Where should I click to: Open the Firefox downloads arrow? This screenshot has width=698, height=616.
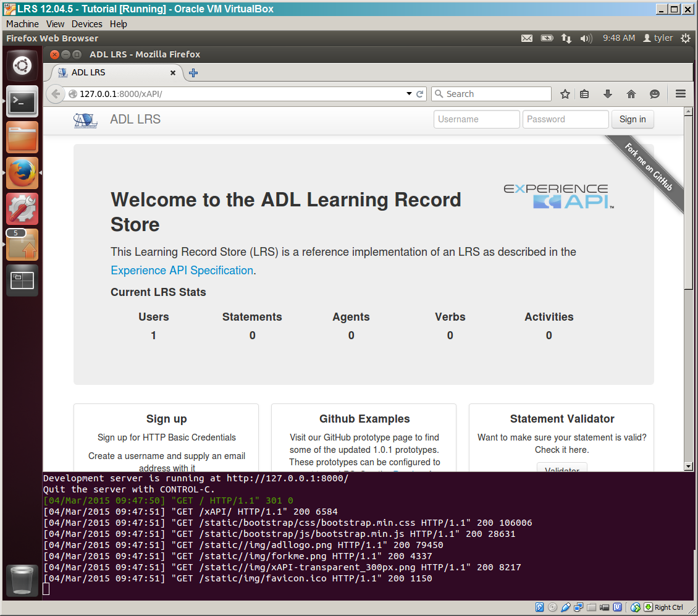[x=608, y=94]
